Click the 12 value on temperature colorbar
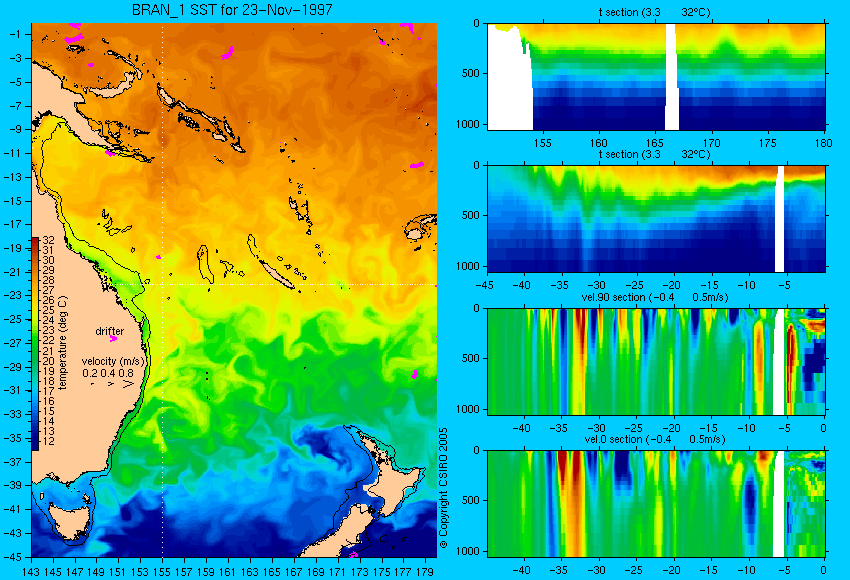The image size is (850, 580). (x=48, y=441)
